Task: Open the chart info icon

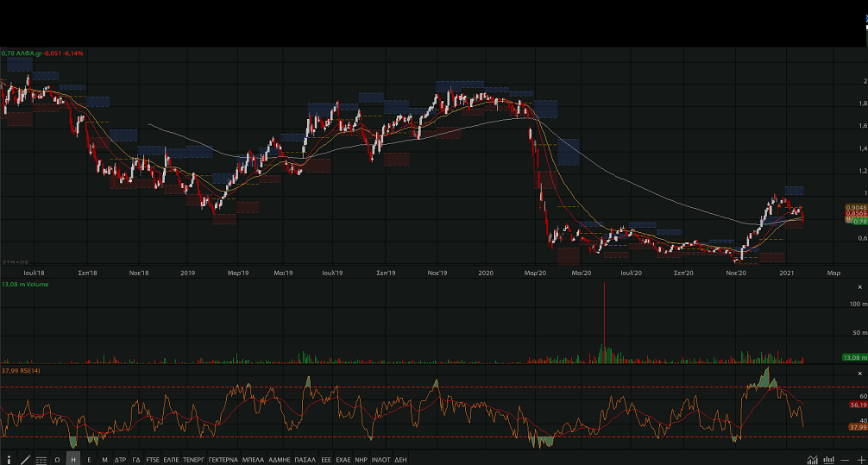Action: click(x=9, y=459)
